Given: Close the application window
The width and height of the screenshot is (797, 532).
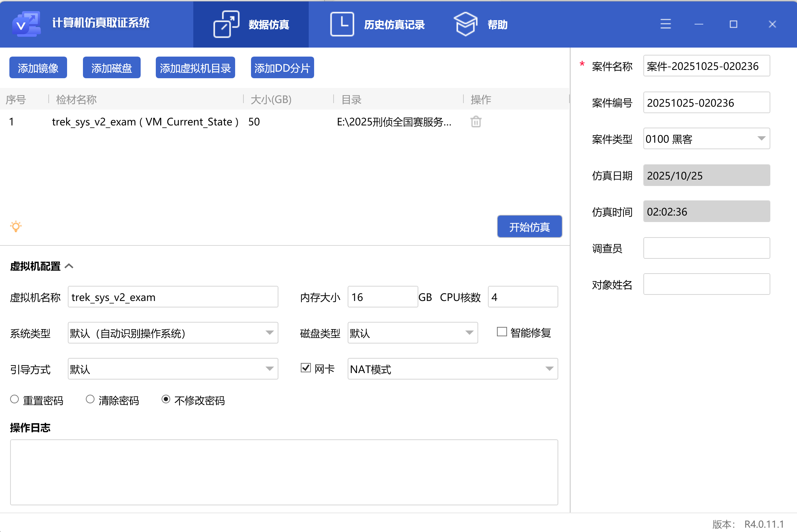Looking at the screenshot, I should pos(772,24).
